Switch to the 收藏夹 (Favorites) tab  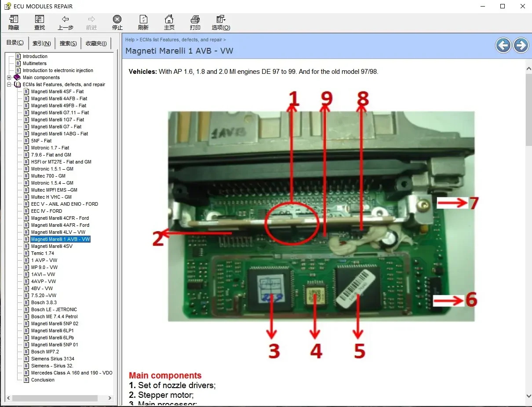point(96,44)
